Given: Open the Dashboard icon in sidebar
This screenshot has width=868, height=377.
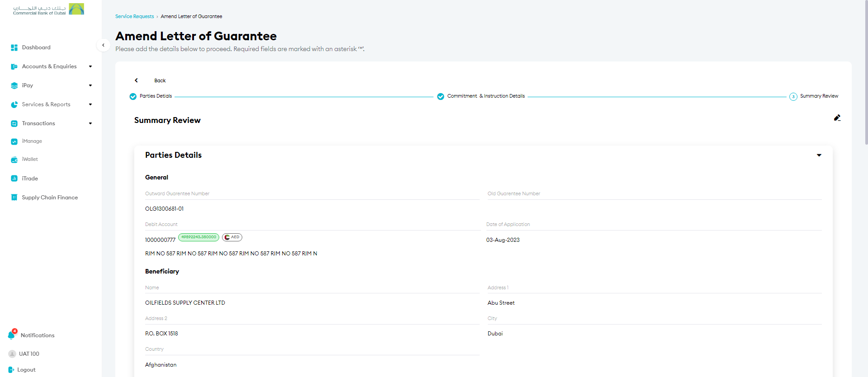Looking at the screenshot, I should click(x=14, y=47).
